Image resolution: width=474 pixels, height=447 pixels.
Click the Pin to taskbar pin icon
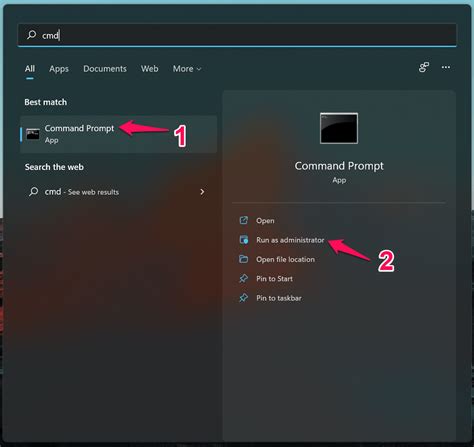244,298
